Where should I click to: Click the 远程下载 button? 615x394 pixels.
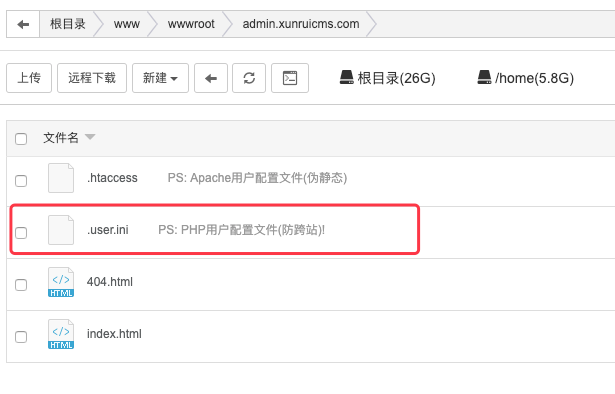pyautogui.click(x=92, y=78)
